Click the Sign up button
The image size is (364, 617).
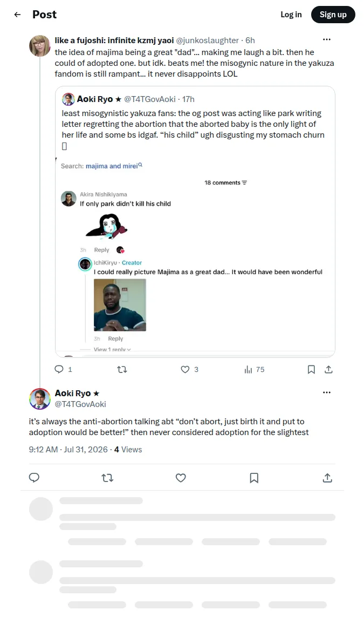click(x=333, y=15)
